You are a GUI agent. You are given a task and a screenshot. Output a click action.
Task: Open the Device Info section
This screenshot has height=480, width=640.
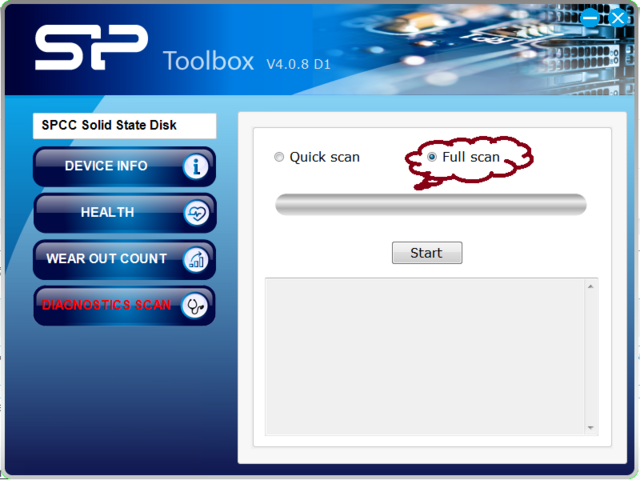click(x=124, y=167)
